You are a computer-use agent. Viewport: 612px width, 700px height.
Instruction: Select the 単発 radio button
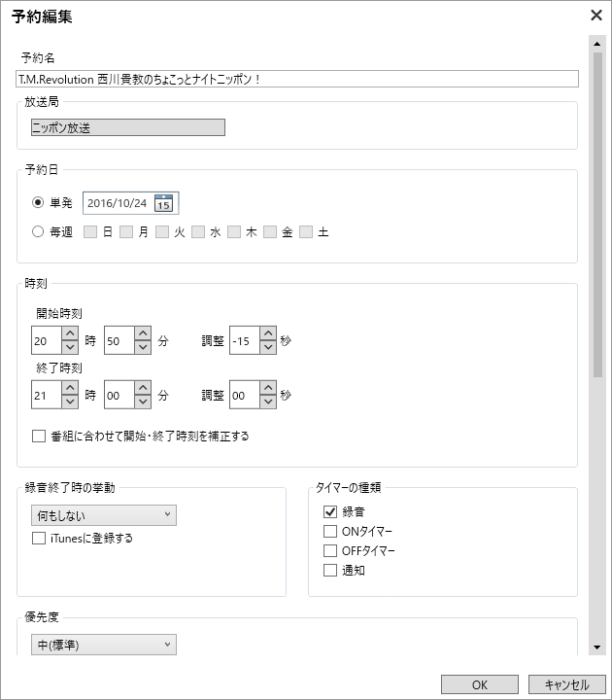pos(38,203)
